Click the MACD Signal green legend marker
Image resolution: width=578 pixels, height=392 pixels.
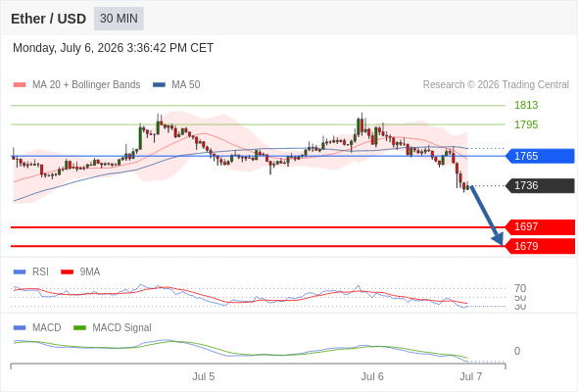click(x=79, y=328)
